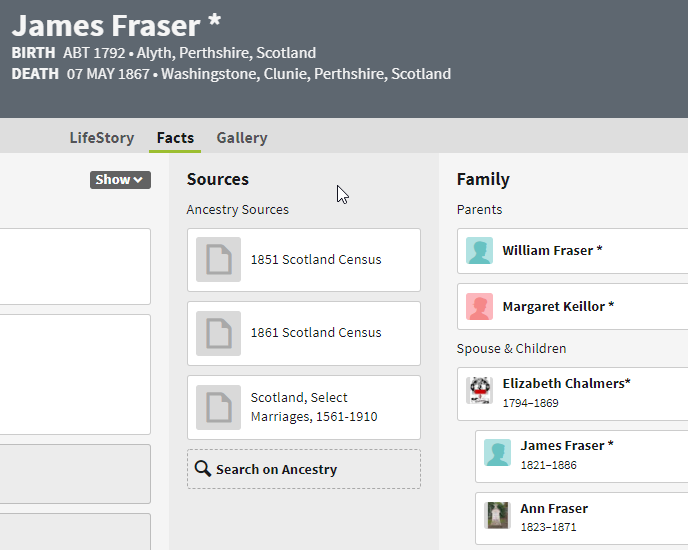The height and width of the screenshot is (550, 688).
Task: Click child James Fraser's silhouette avatar
Action: click(498, 453)
